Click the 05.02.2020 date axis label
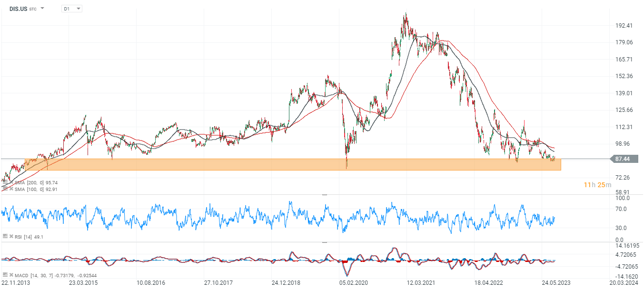The width and height of the screenshot is (644, 291). click(354, 282)
